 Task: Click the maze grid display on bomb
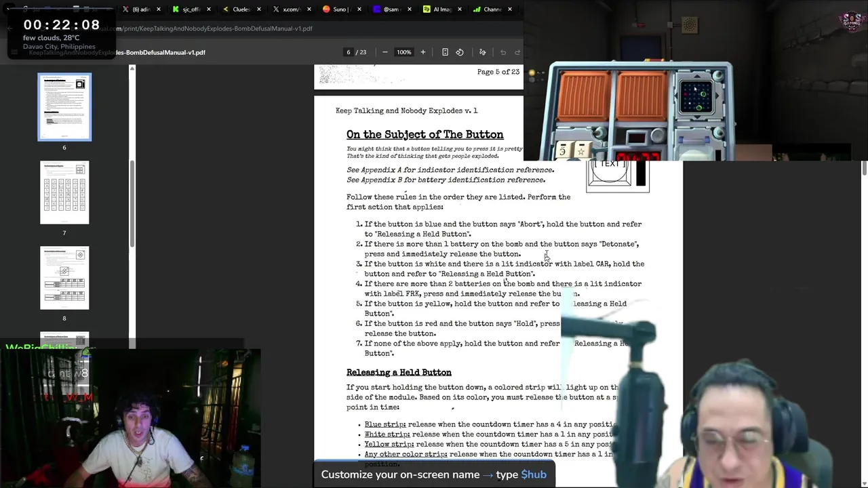click(697, 96)
